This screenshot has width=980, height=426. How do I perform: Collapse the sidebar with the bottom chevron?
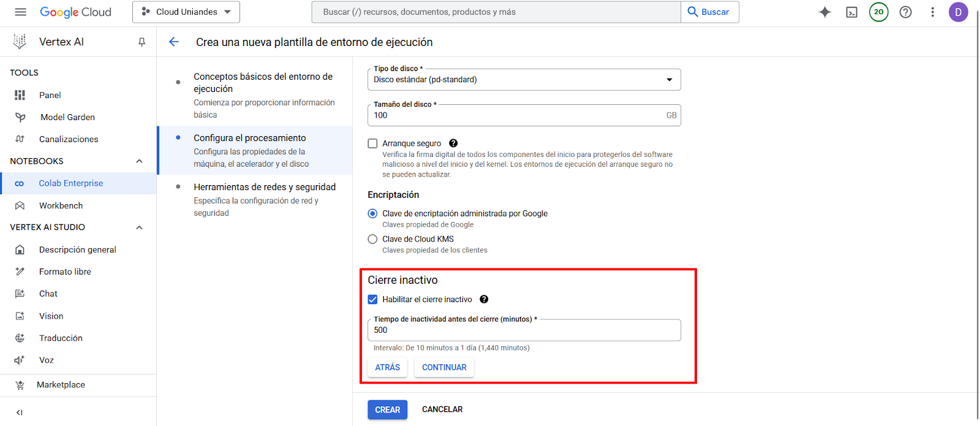[19, 413]
